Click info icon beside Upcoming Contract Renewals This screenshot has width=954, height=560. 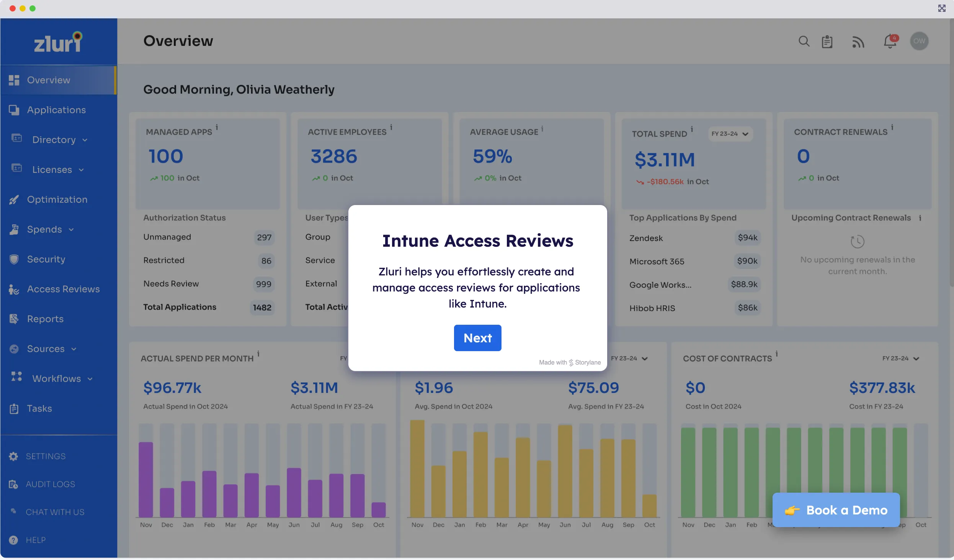920,218
